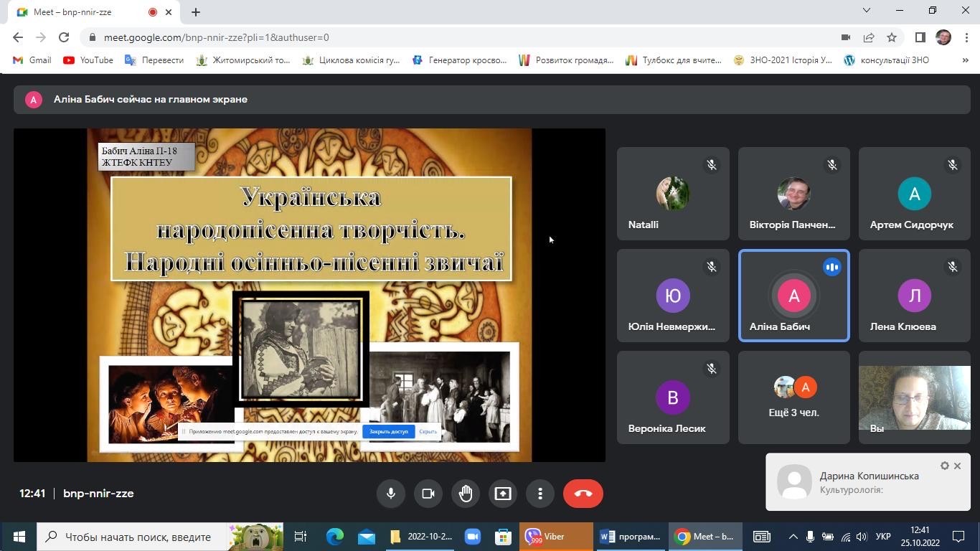This screenshot has width=980, height=551.
Task: Open Zoom from the taskbar
Action: [x=472, y=537]
